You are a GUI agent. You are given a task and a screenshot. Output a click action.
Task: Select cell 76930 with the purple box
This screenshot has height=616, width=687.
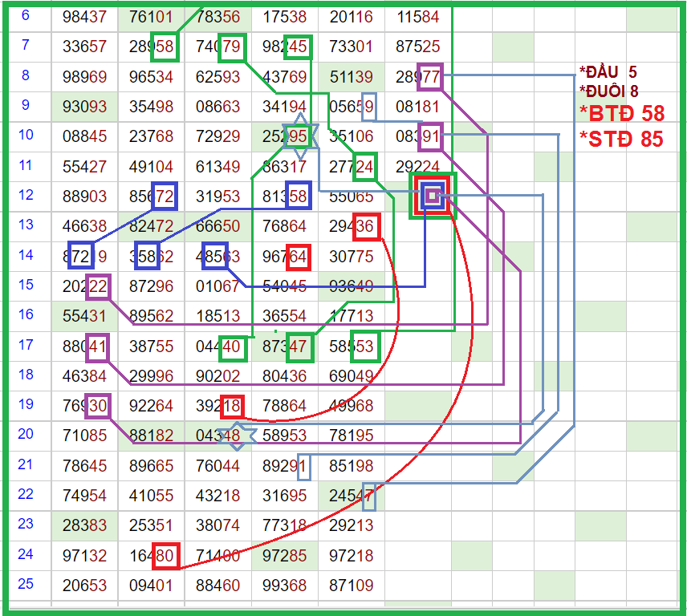[84, 406]
